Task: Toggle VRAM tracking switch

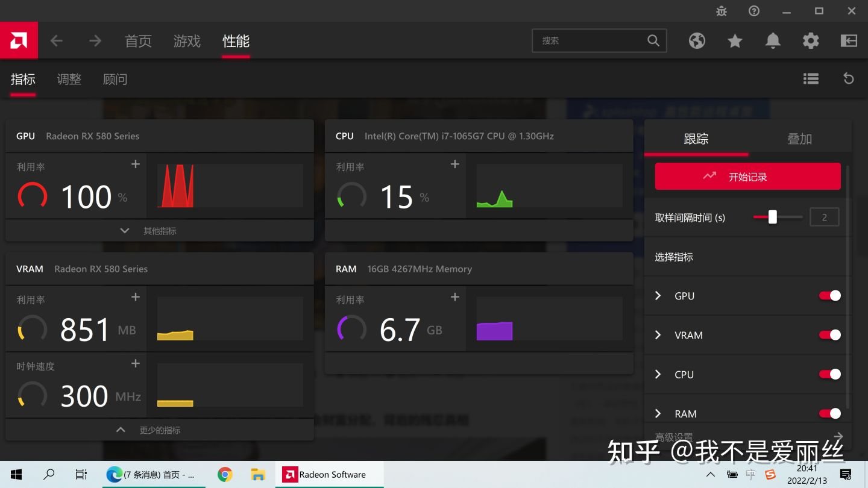Action: pyautogui.click(x=829, y=335)
